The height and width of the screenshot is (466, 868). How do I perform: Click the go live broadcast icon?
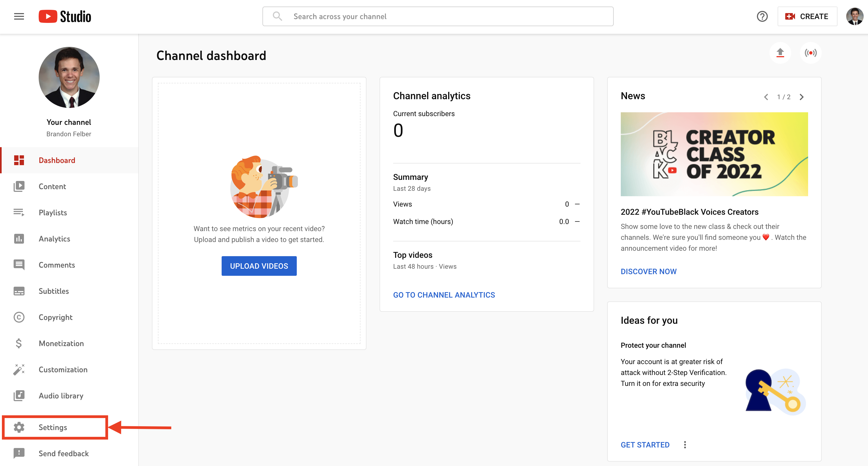click(810, 53)
